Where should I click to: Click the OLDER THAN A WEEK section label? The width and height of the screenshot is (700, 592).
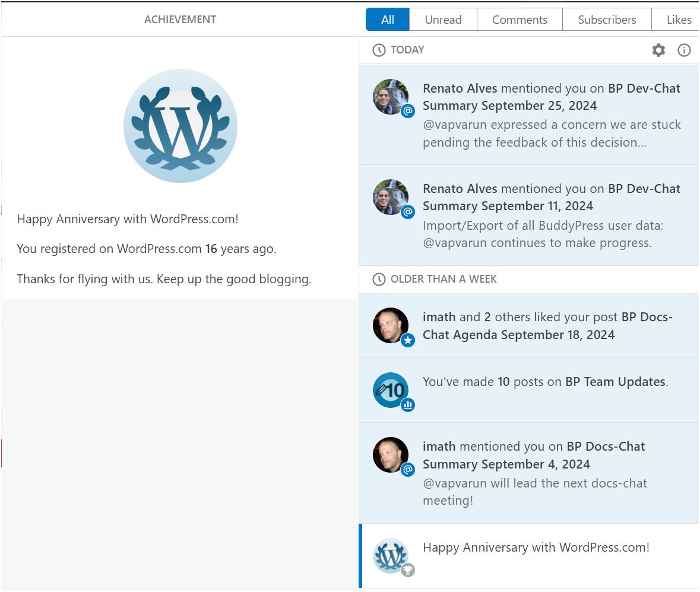coord(444,279)
